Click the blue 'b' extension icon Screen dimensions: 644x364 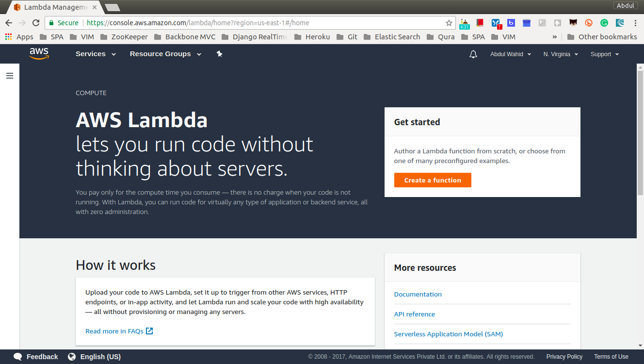[511, 23]
